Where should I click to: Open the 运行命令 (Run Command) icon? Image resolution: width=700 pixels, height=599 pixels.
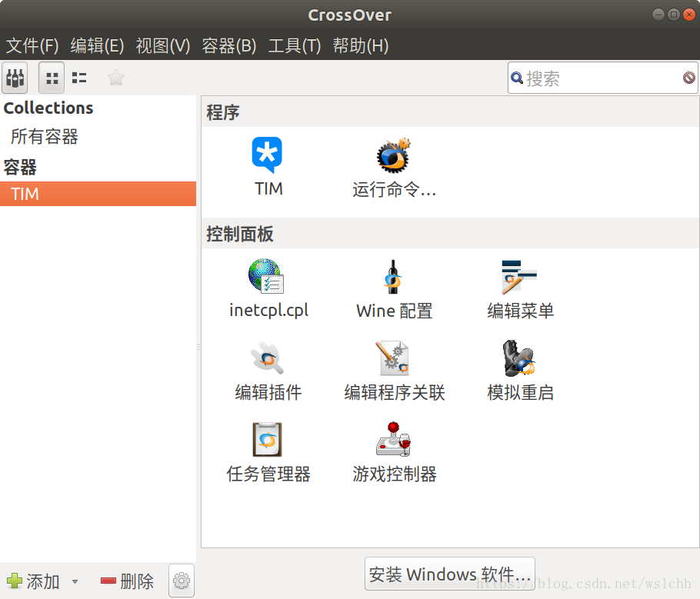[x=393, y=156]
